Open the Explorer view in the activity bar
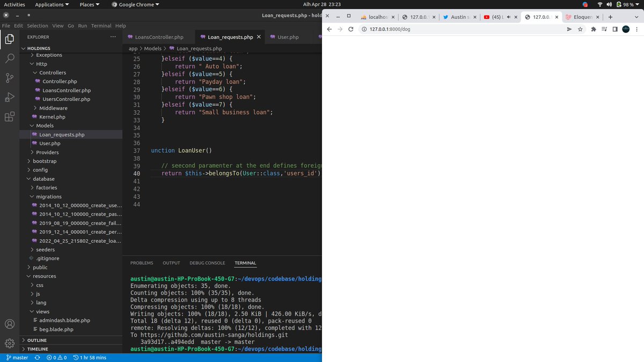This screenshot has width=644, height=362. [x=10, y=39]
